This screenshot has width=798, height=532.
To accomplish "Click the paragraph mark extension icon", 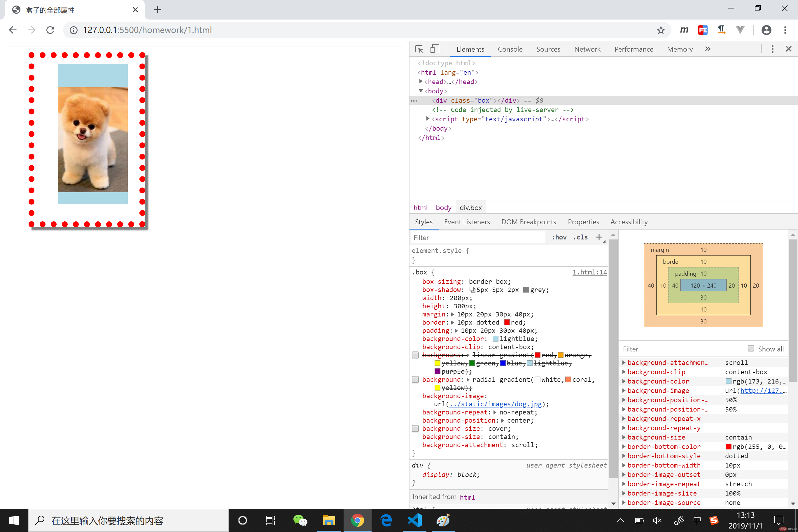I will (x=721, y=30).
